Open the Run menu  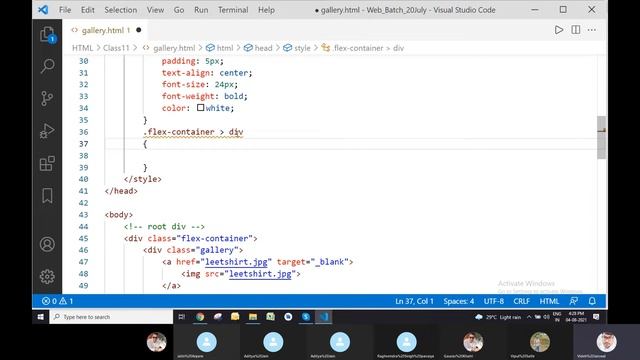[x=201, y=10]
